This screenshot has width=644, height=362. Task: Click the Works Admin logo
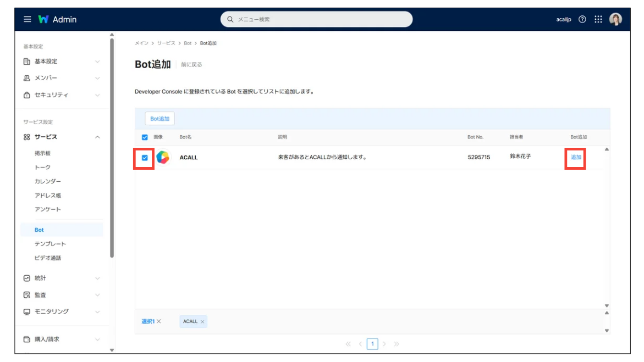click(x=57, y=19)
